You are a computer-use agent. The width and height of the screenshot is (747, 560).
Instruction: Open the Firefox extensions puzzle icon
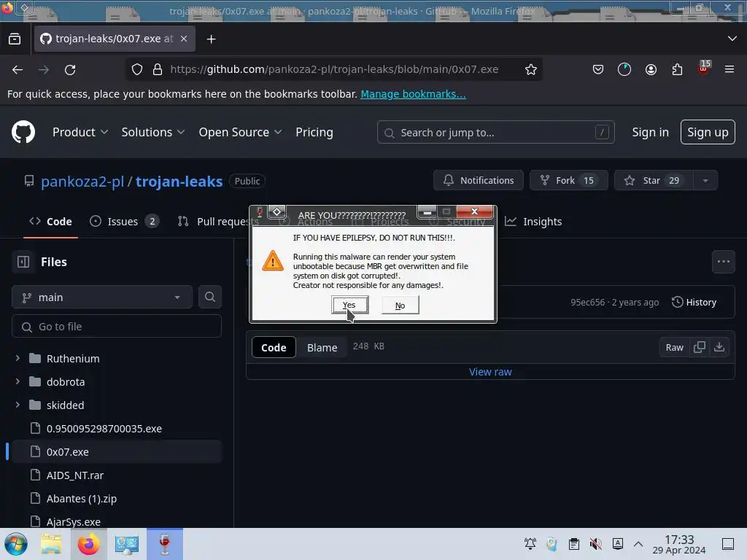point(677,69)
